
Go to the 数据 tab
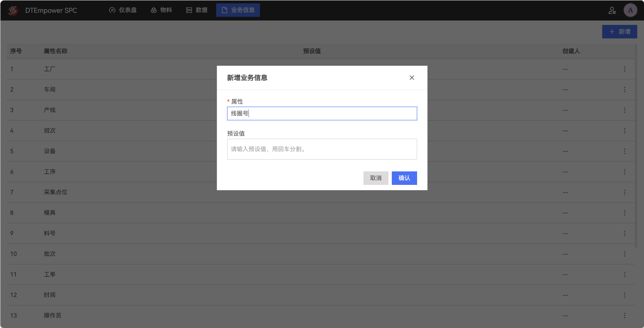point(197,10)
